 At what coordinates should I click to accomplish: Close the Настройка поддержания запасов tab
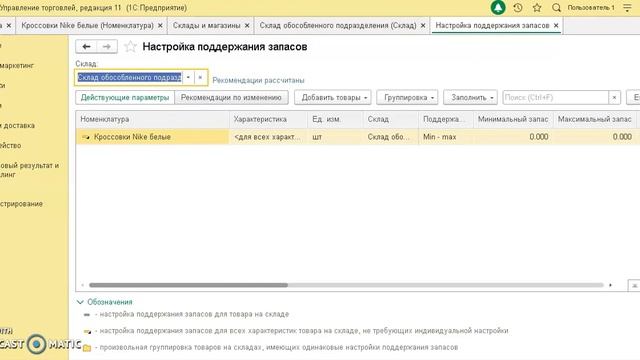556,25
